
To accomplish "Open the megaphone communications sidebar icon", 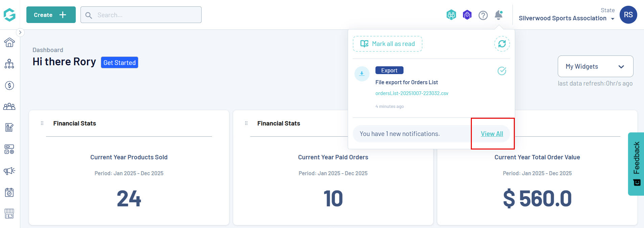I will (x=9, y=171).
